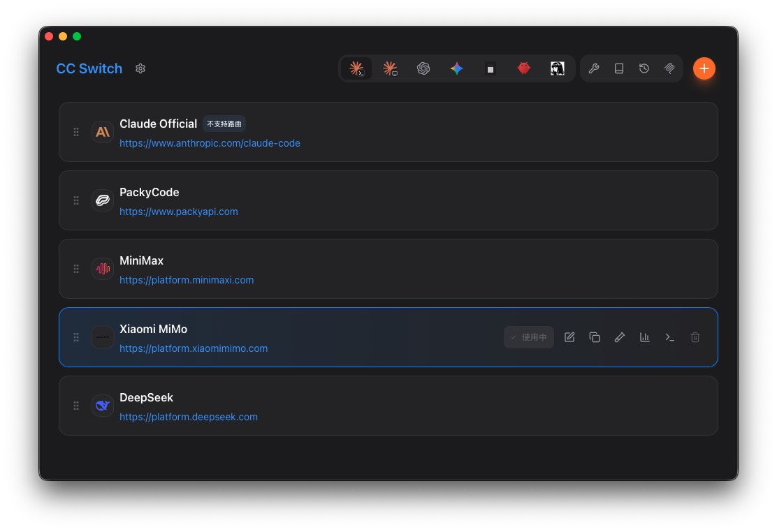Close the window with red button
Image resolution: width=777 pixels, height=532 pixels.
click(x=49, y=36)
